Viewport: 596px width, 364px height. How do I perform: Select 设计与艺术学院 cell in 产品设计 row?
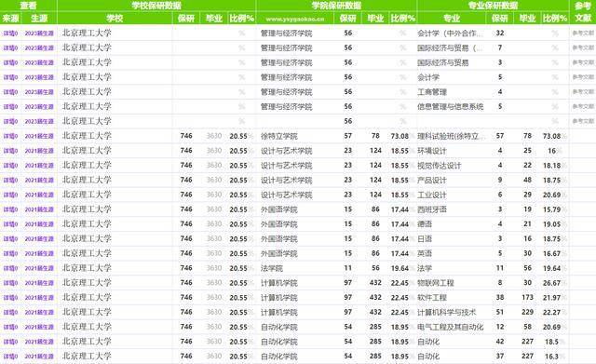point(286,180)
